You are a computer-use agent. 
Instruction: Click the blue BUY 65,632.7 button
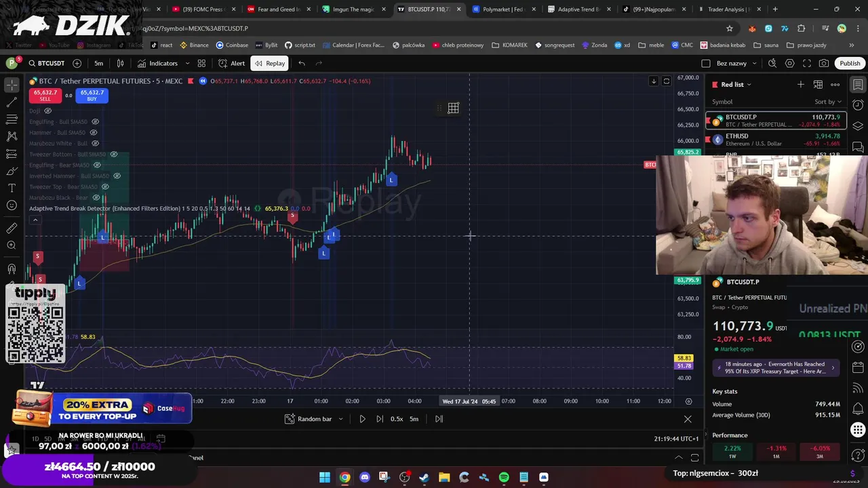tap(92, 96)
